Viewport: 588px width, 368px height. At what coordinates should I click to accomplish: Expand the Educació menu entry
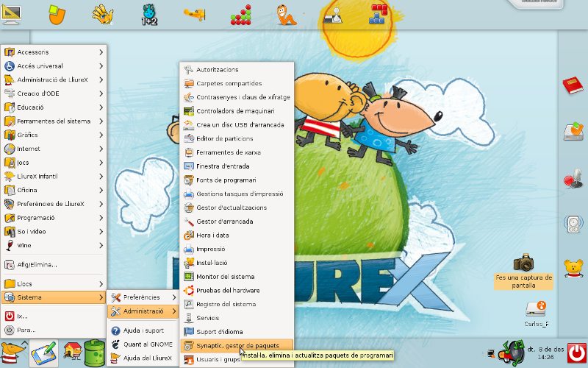point(54,107)
